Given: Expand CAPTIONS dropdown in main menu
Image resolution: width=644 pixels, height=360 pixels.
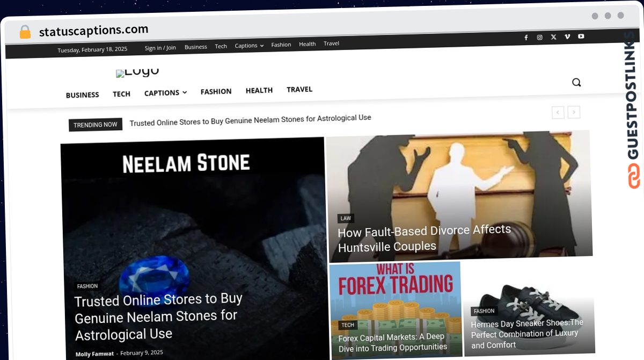Looking at the screenshot, I should tap(165, 93).
